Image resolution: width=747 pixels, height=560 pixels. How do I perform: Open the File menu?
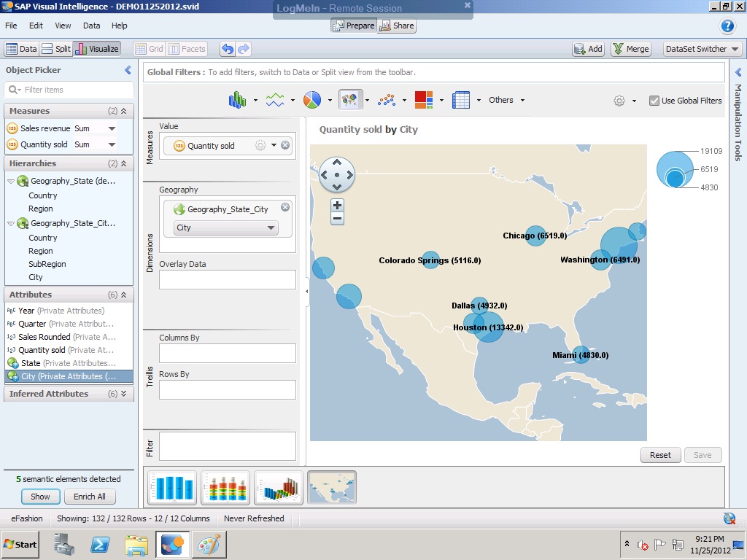click(11, 26)
